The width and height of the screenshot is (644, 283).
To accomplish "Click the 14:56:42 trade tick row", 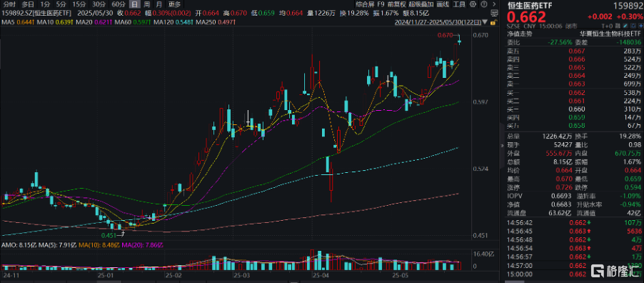I will pos(574,223).
